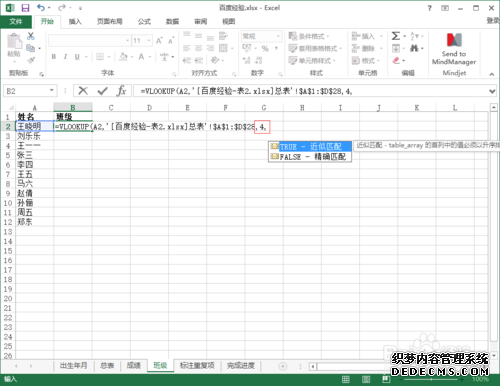Click the Paste clipboard icon
500x386 pixels.
click(14, 41)
